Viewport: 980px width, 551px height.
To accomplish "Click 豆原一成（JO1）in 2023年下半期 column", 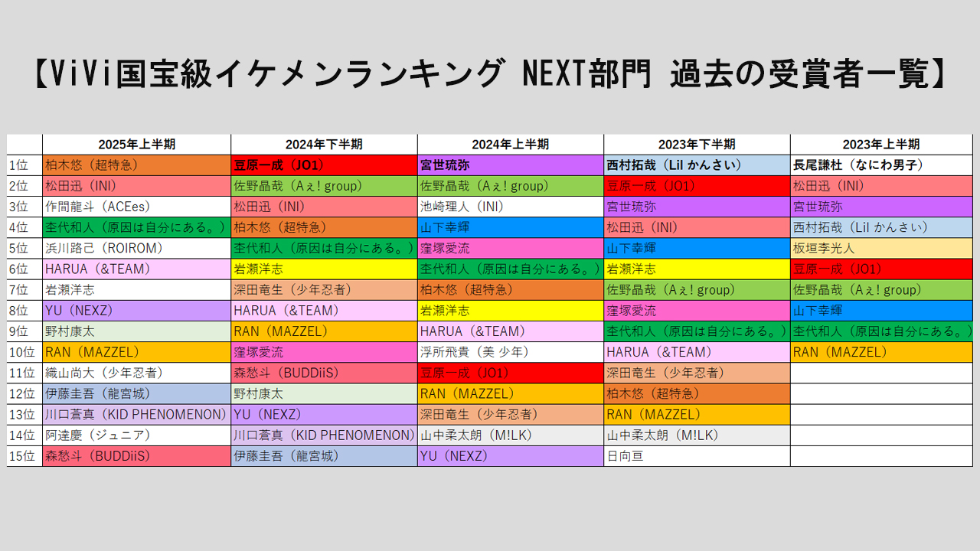I will click(x=697, y=186).
